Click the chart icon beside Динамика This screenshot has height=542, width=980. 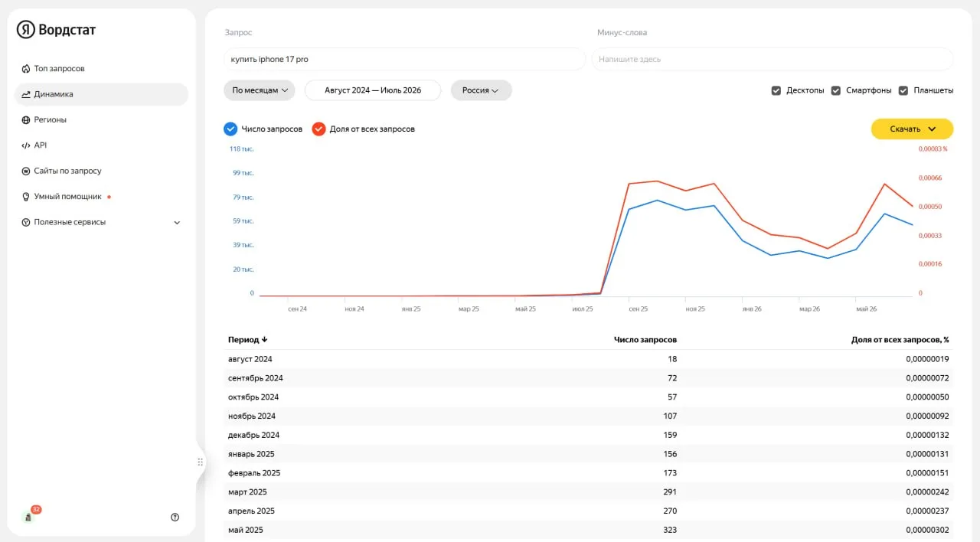(x=26, y=94)
